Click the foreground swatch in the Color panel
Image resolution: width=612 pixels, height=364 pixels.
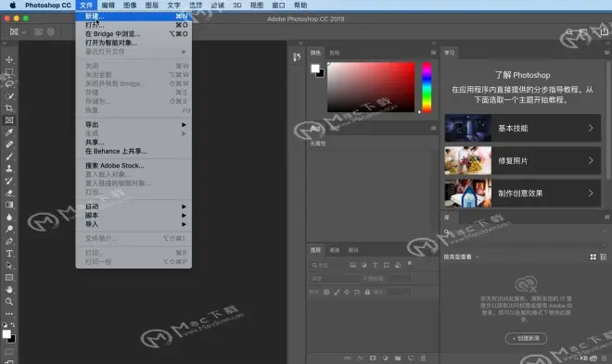pos(315,69)
